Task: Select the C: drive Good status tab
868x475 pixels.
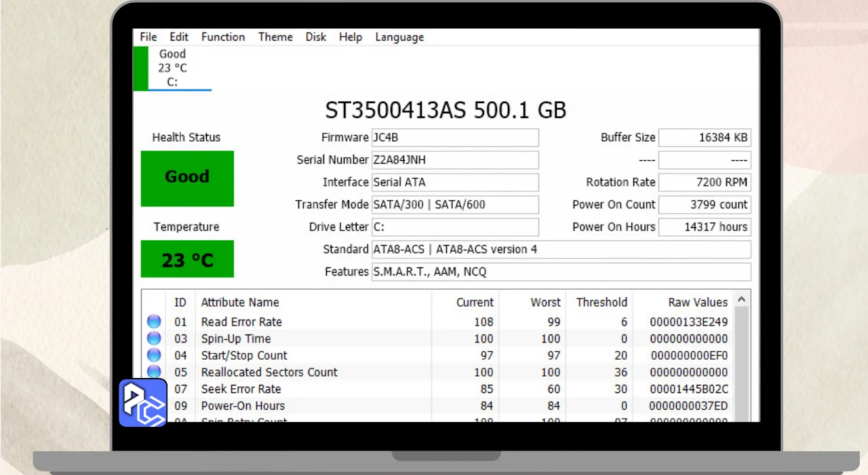Action: pos(172,68)
